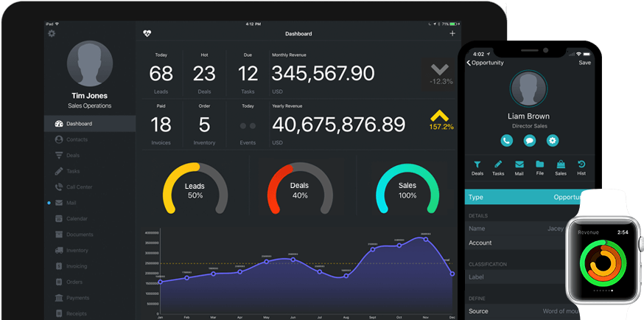
Task: Click the Calendar icon in sidebar
Action: pos(59,218)
